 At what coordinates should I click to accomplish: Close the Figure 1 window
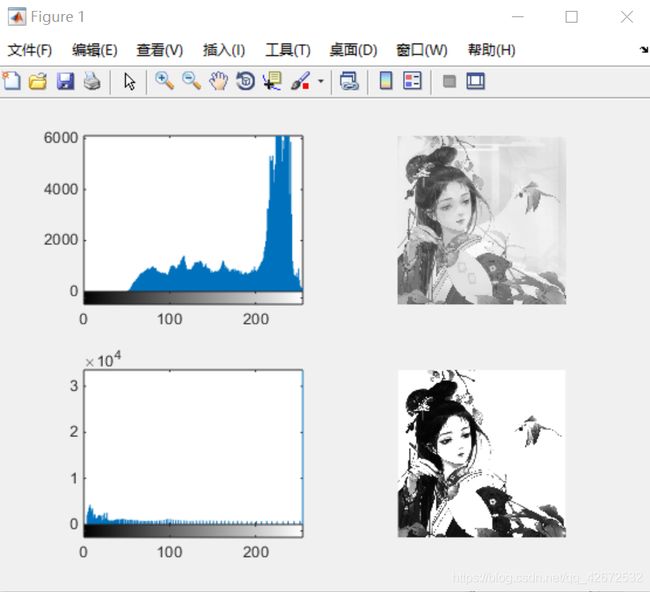point(627,17)
